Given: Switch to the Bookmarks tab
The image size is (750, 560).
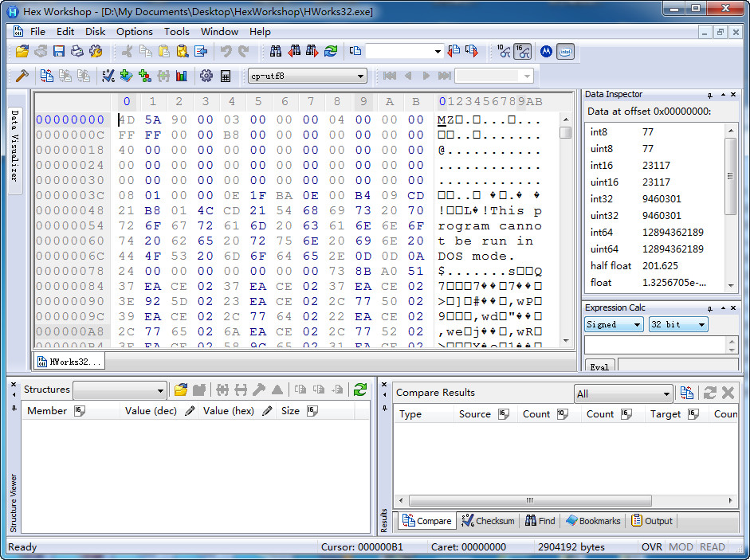Looking at the screenshot, I should pyautogui.click(x=593, y=521).
